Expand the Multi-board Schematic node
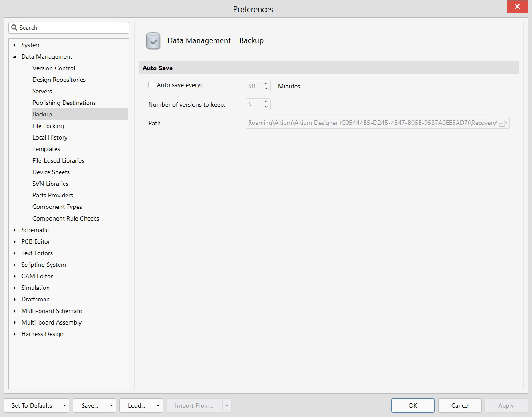532x417 pixels. (x=14, y=311)
